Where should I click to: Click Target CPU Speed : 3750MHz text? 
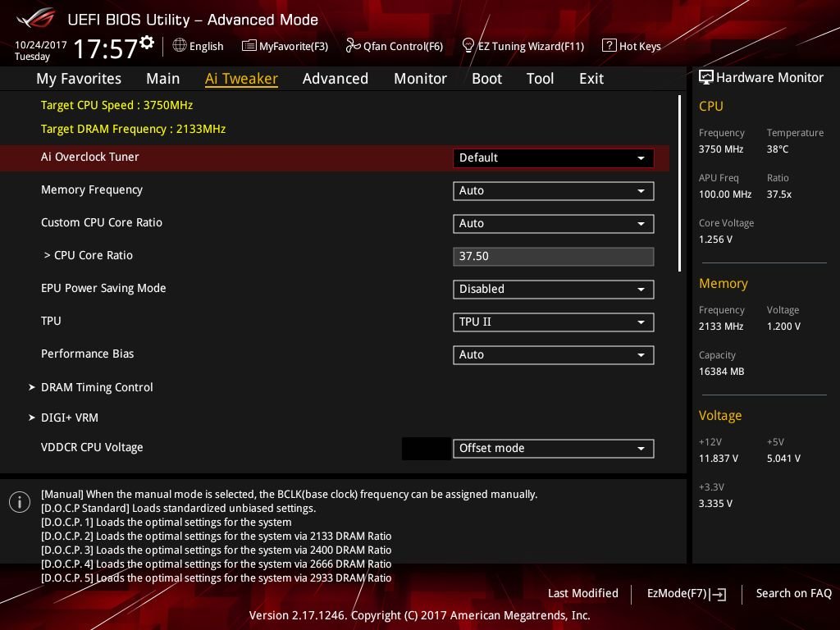click(116, 105)
